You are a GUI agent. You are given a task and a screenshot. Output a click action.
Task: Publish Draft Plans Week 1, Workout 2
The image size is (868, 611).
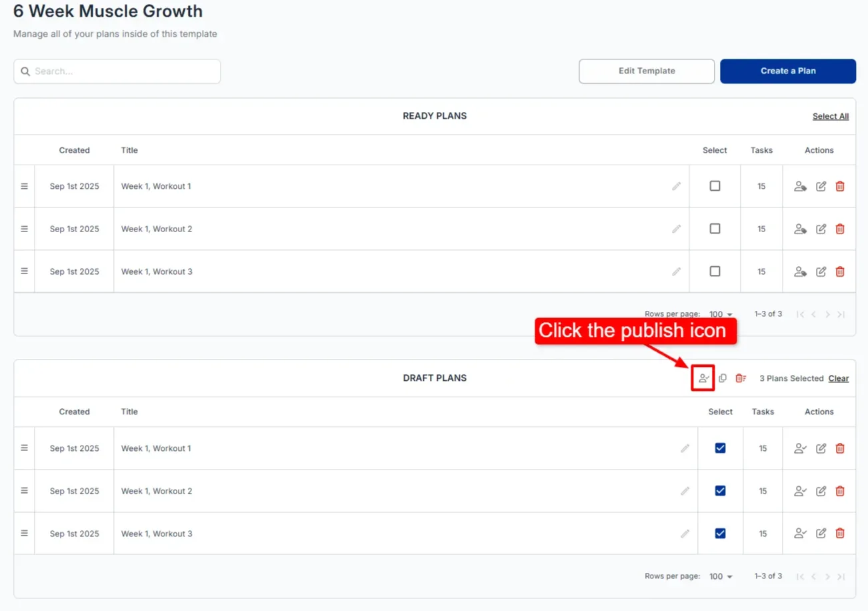[x=801, y=491]
